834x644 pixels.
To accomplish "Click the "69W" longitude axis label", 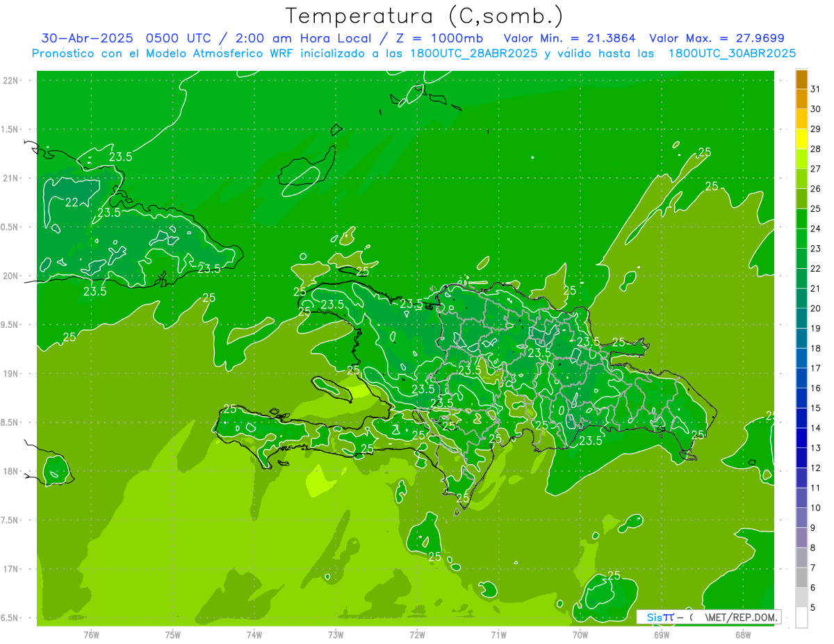I will (x=662, y=634).
